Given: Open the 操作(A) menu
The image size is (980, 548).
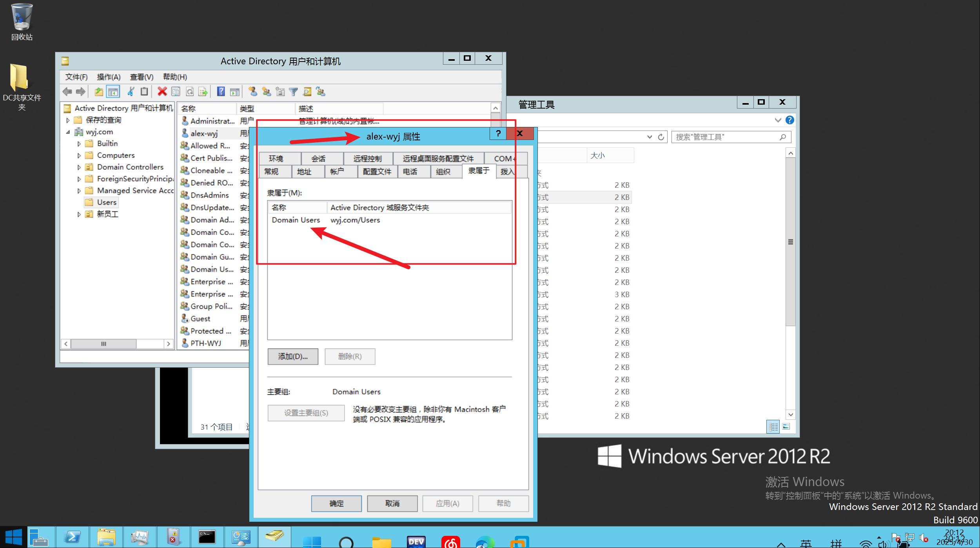Looking at the screenshot, I should click(x=109, y=77).
